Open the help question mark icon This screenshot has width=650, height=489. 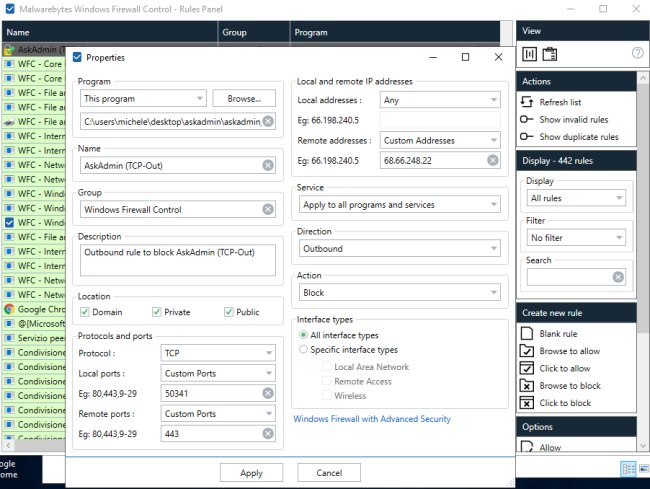coord(638,53)
